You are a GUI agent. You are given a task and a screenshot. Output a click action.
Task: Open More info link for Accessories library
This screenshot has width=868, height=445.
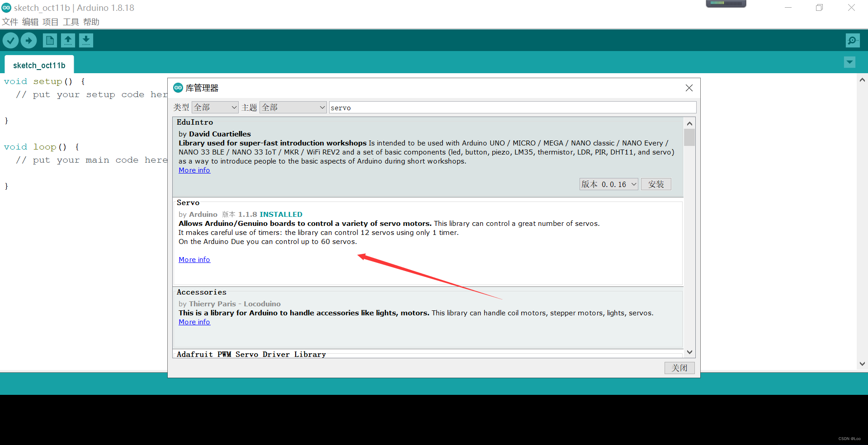pyautogui.click(x=194, y=322)
